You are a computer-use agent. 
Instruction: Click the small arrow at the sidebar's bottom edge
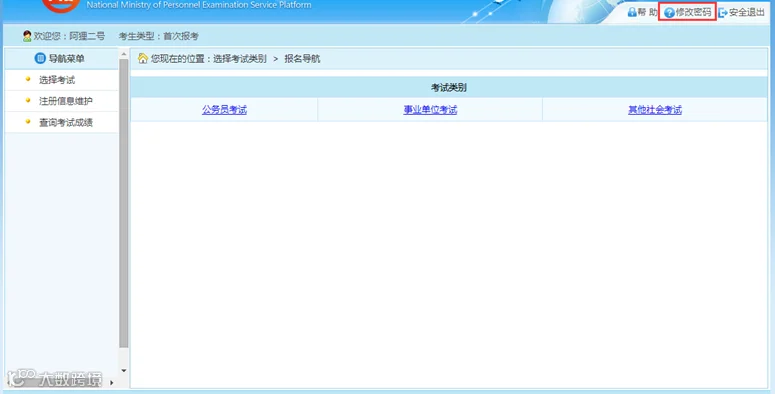tap(111, 382)
